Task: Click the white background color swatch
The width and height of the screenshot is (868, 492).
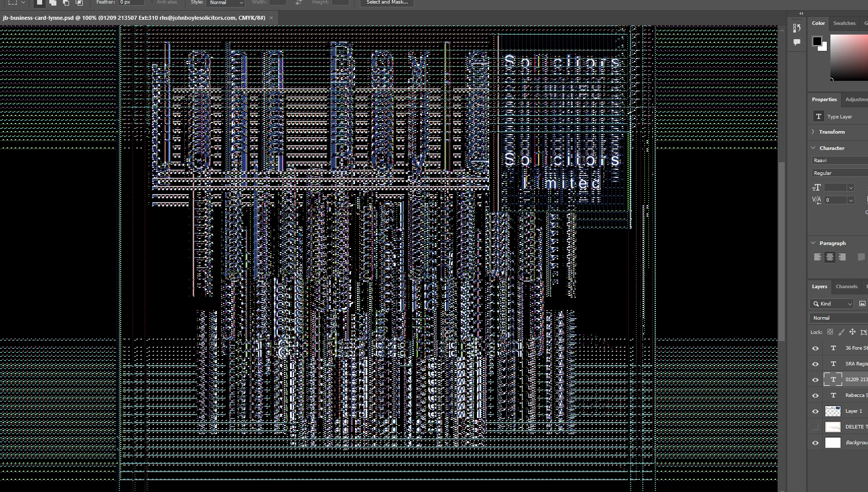Action: [x=824, y=47]
